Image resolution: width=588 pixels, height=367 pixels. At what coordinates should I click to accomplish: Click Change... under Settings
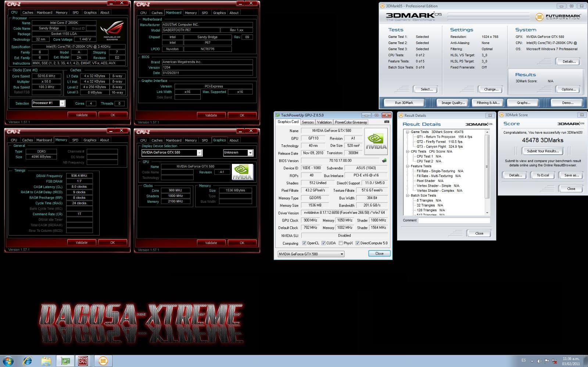point(491,89)
